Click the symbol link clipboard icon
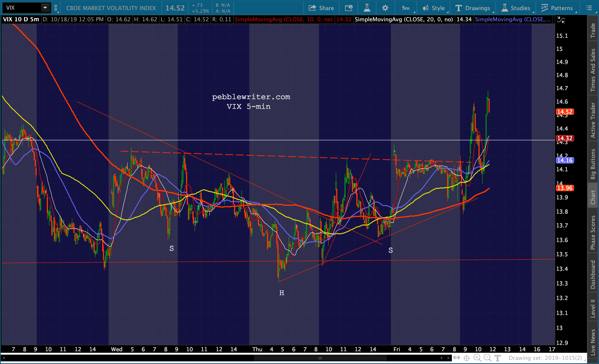The height and width of the screenshot is (364, 599). click(x=56, y=8)
